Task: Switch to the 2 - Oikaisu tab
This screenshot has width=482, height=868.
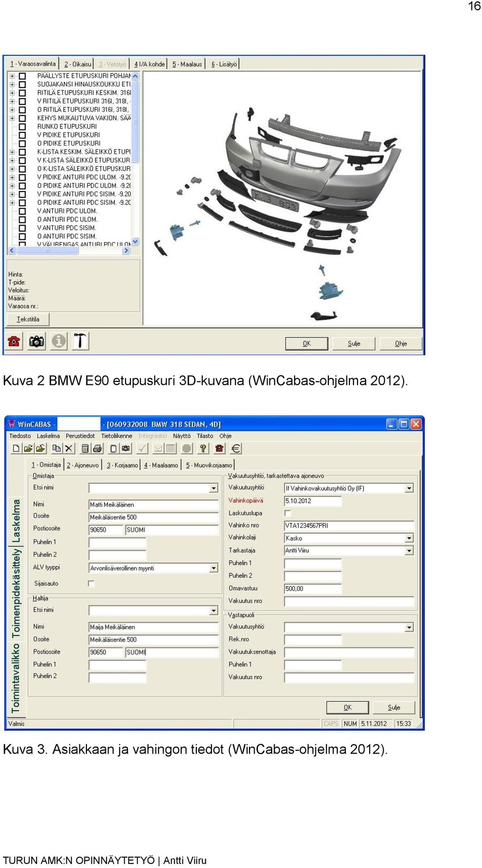Action: pyautogui.click(x=78, y=64)
